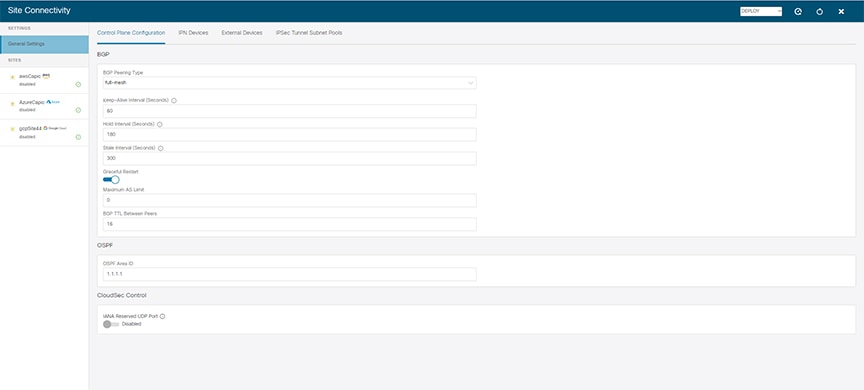Open the IPN Devices tab
The height and width of the screenshot is (390, 864).
tap(193, 33)
